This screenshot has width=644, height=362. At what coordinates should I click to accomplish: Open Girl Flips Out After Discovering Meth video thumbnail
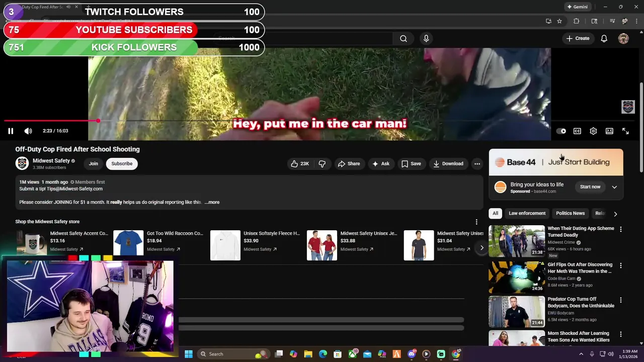tap(517, 277)
